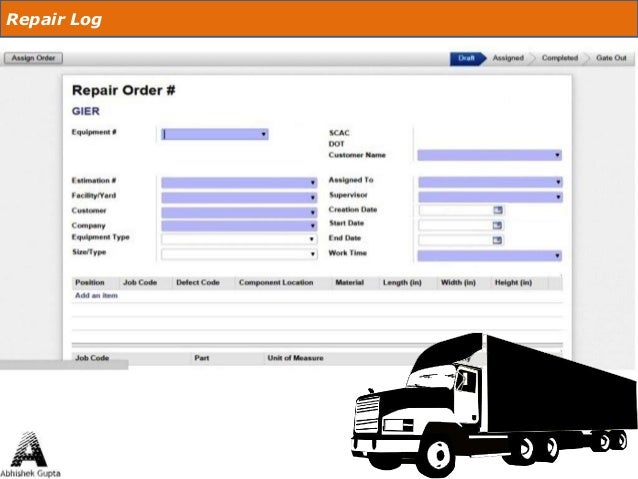
Task: Click the Length (in) column header
Action: click(x=402, y=282)
